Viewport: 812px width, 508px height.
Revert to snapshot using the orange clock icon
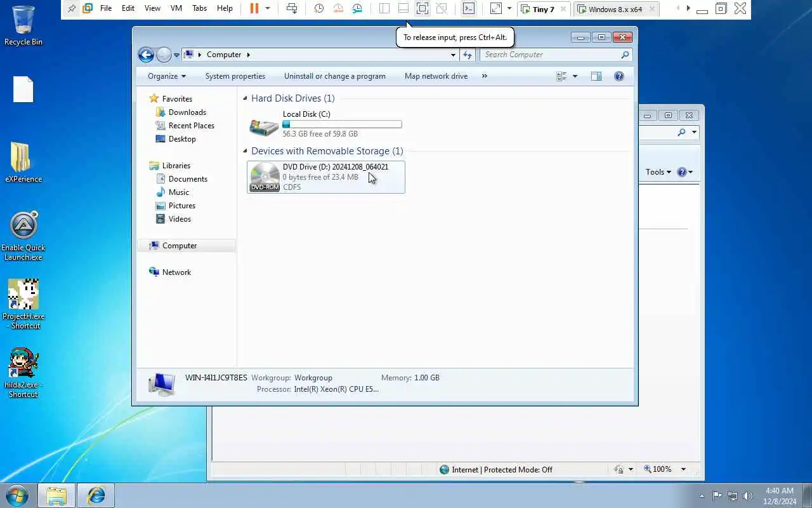pos(338,8)
